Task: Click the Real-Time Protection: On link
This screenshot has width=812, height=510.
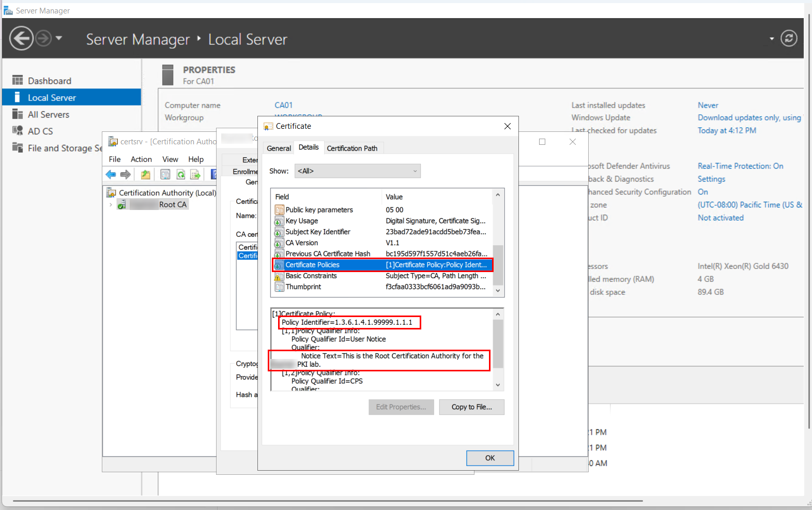Action: [x=740, y=166]
